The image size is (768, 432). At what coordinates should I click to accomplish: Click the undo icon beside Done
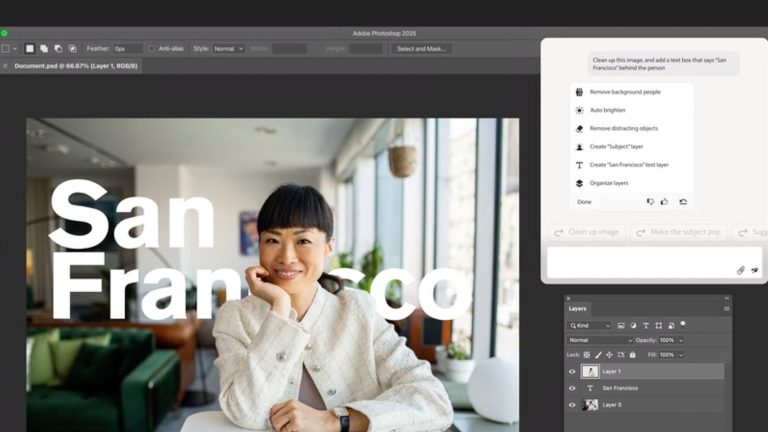(683, 202)
